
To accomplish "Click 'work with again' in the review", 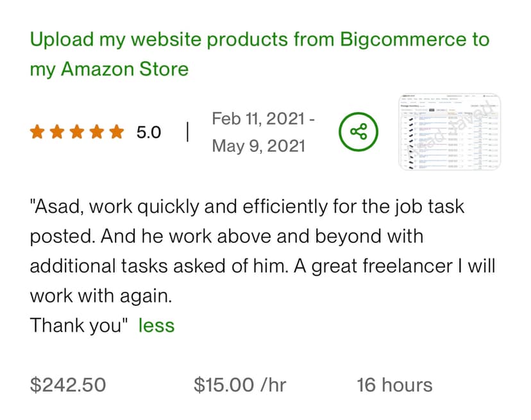I will tap(101, 296).
